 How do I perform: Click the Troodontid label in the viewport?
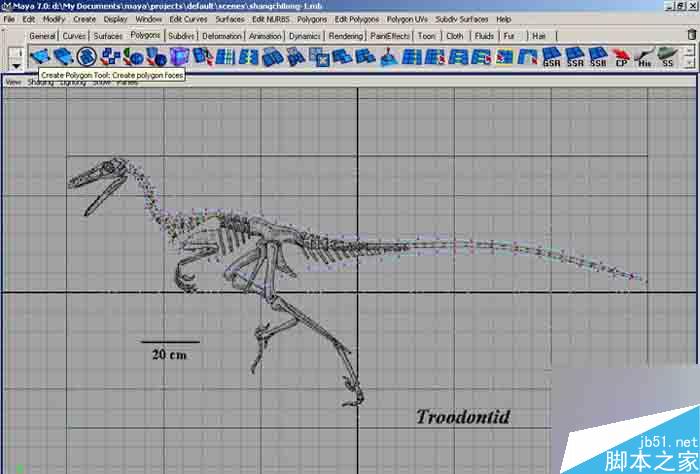point(463,417)
